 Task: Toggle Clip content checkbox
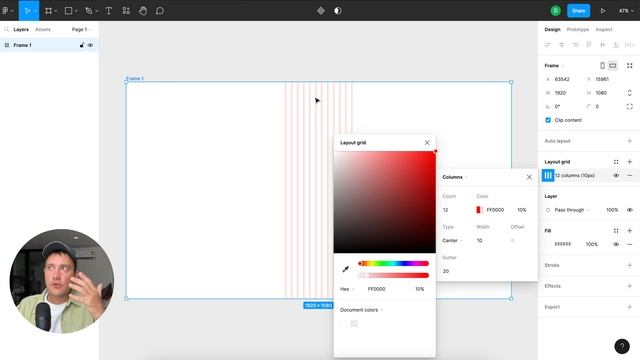548,120
